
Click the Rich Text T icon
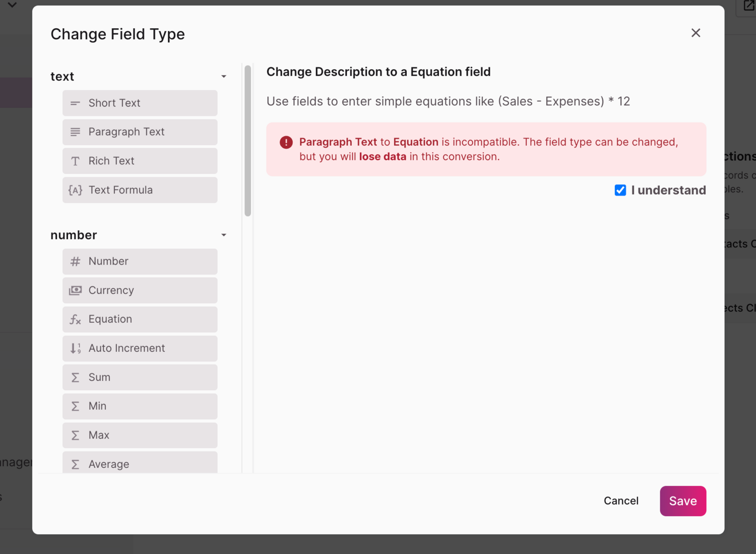click(75, 161)
